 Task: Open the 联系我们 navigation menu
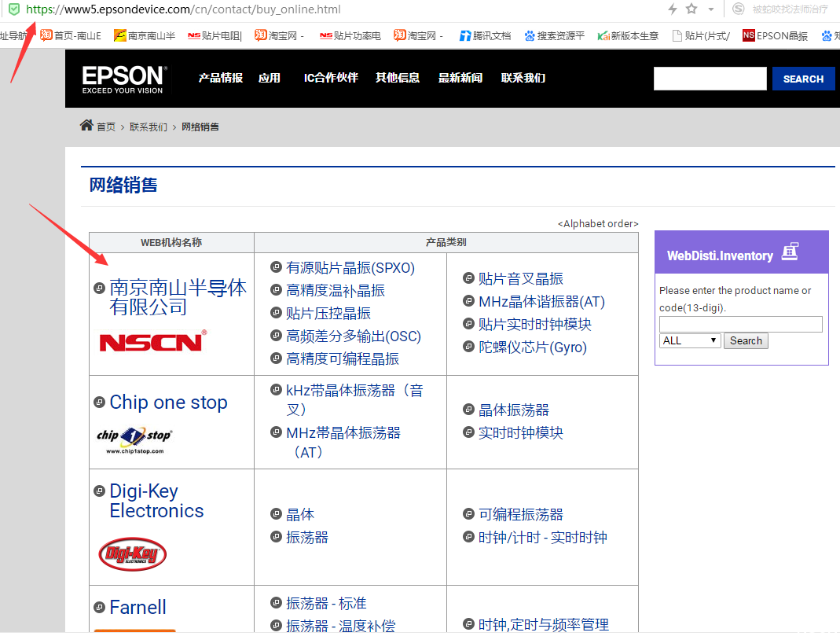click(523, 78)
